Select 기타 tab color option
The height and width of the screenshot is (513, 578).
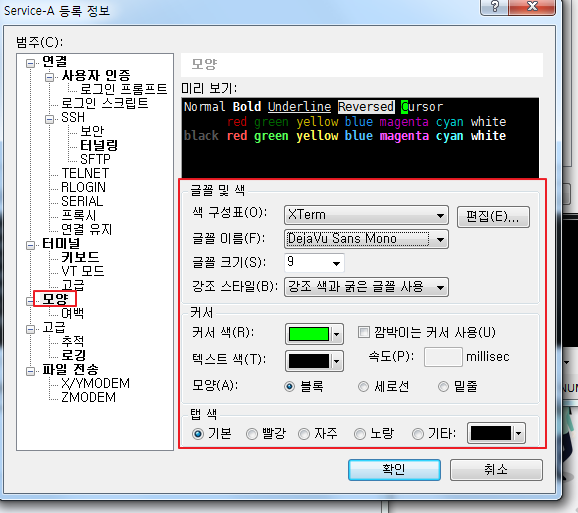click(418, 434)
